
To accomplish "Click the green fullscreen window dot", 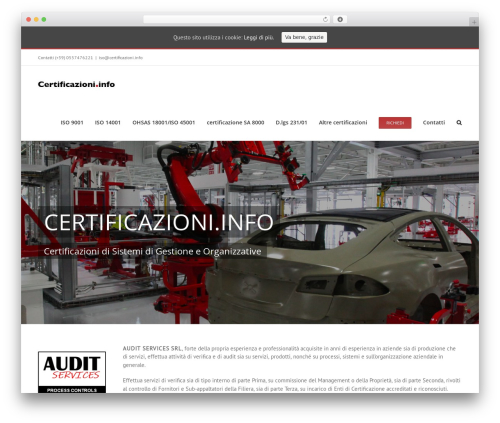I will (44, 19).
